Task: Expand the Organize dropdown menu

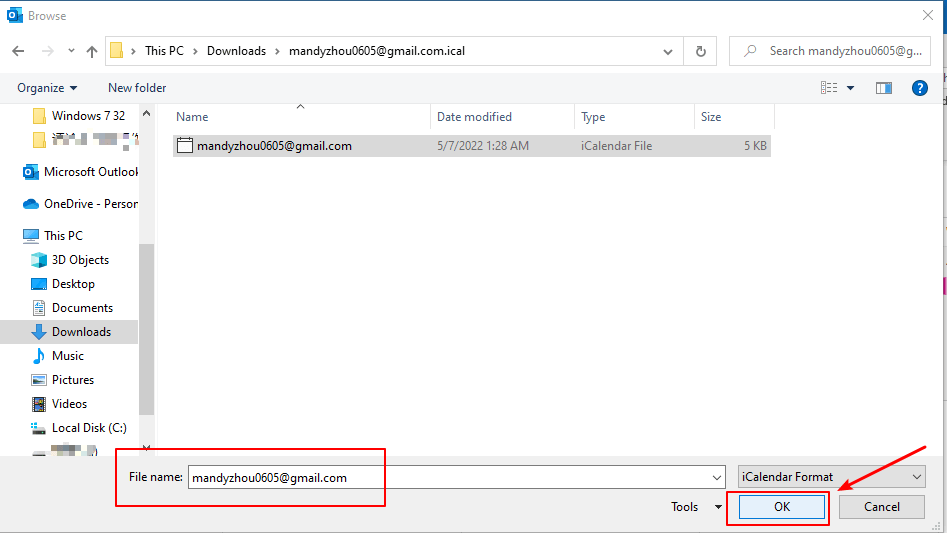Action: (x=47, y=88)
